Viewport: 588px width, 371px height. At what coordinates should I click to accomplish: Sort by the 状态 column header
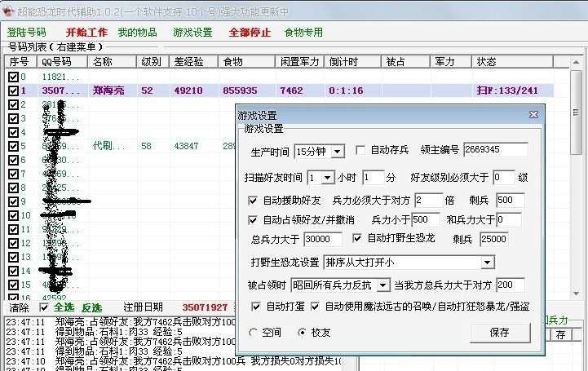[x=512, y=61]
